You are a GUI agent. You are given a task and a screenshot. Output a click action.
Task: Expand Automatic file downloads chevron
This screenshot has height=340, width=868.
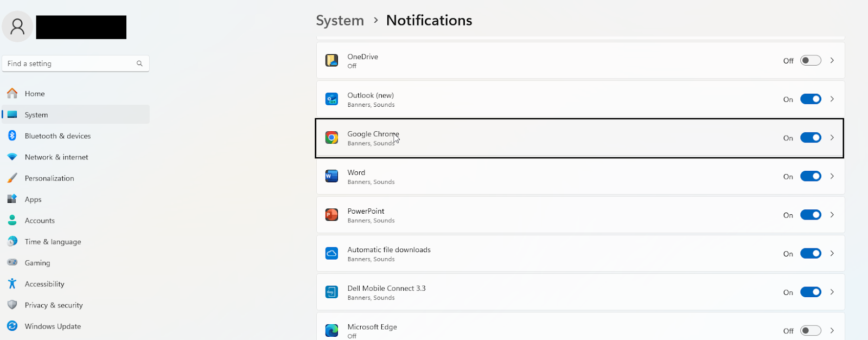[832, 253]
